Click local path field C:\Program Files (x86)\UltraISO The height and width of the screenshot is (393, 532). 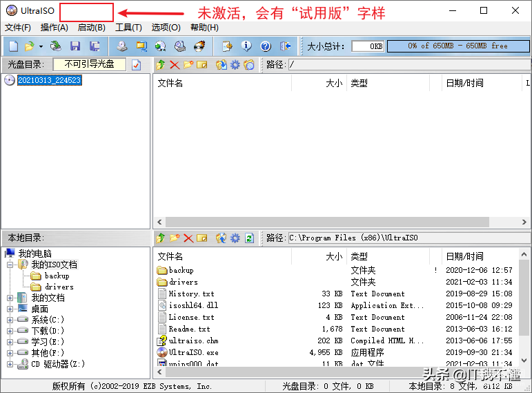coord(409,238)
